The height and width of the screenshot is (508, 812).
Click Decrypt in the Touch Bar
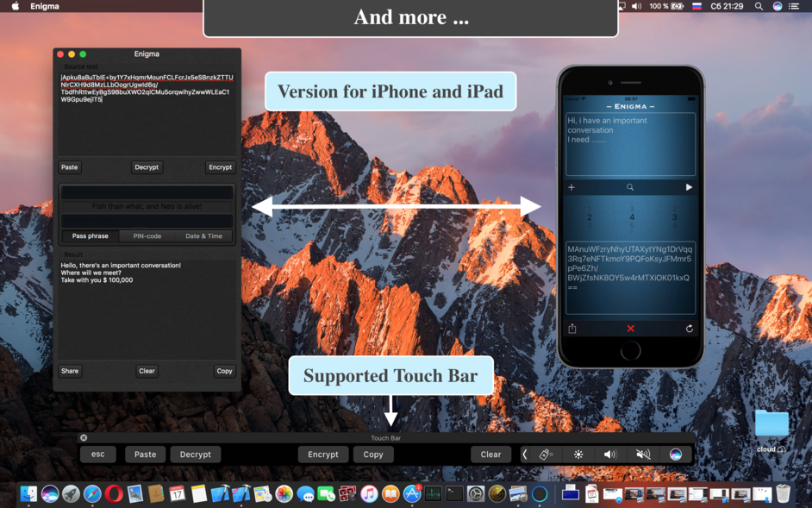(195, 455)
